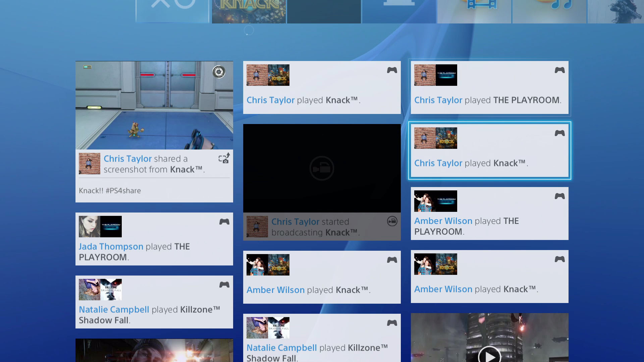Image resolution: width=644 pixels, height=362 pixels.
Task: Select PLAYROOM cover on Chris Taylor's PLAYROOM card
Action: [x=446, y=75]
